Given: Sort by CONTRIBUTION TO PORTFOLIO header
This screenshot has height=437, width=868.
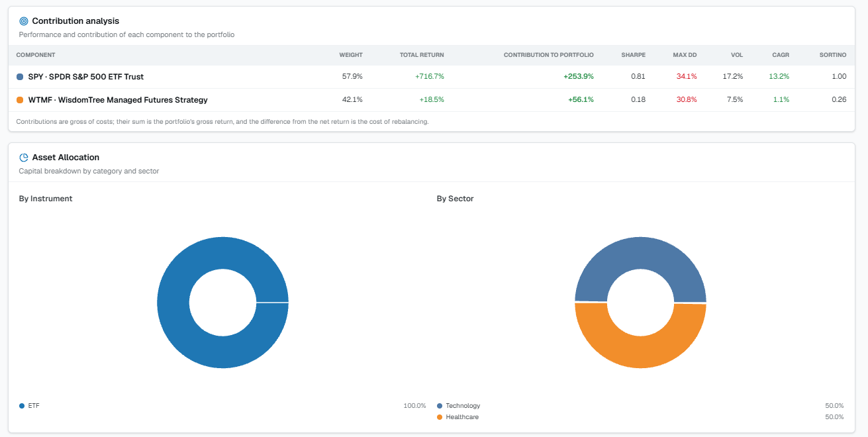Looking at the screenshot, I should [x=549, y=55].
